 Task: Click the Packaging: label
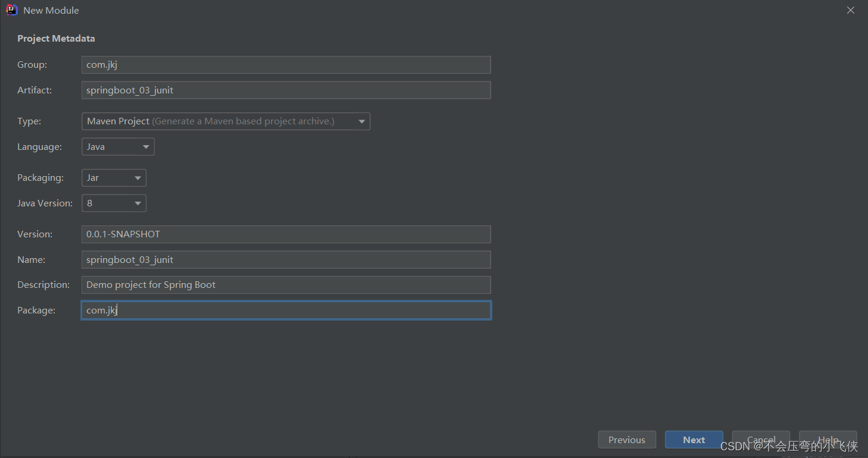point(40,178)
